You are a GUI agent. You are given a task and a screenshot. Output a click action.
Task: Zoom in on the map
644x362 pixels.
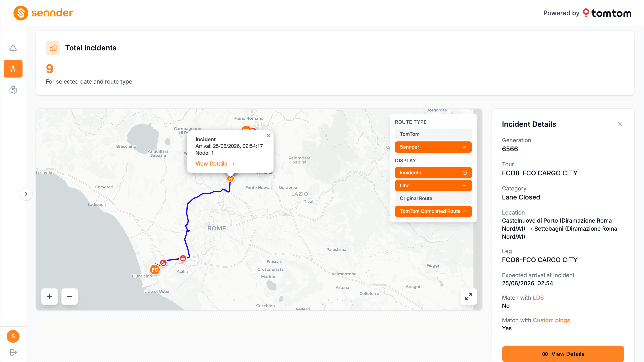click(49, 296)
